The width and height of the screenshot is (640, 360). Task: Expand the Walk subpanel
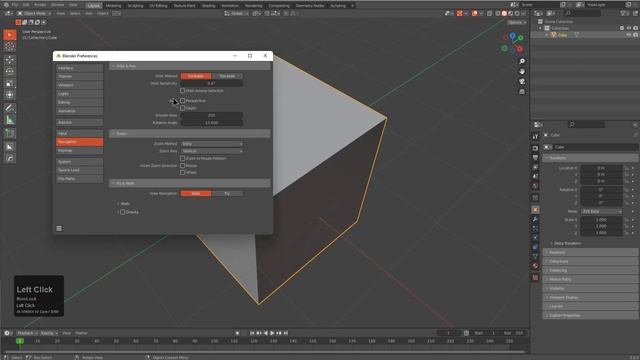click(123, 204)
